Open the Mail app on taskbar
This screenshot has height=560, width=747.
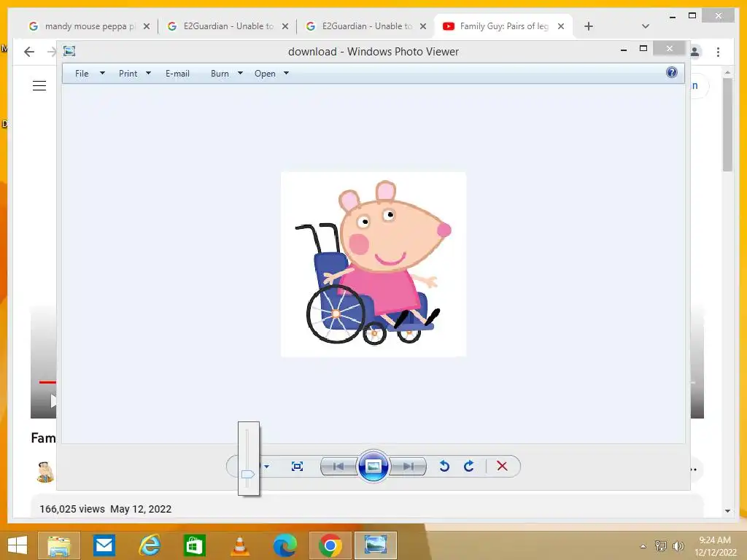pos(104,545)
